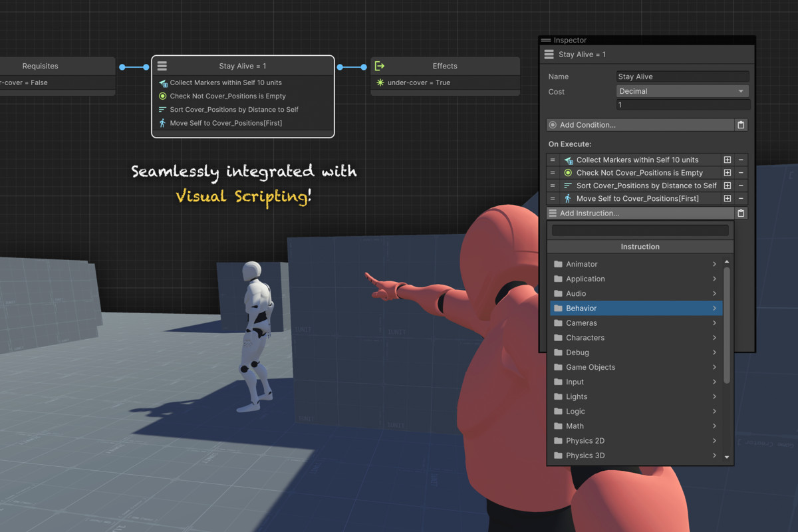The image size is (798, 532).
Task: Click the Effects node exit icon
Action: tap(379, 66)
